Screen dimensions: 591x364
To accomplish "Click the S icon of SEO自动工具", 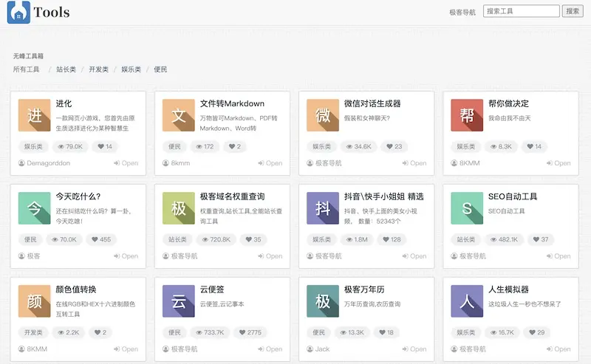I will coord(467,208).
